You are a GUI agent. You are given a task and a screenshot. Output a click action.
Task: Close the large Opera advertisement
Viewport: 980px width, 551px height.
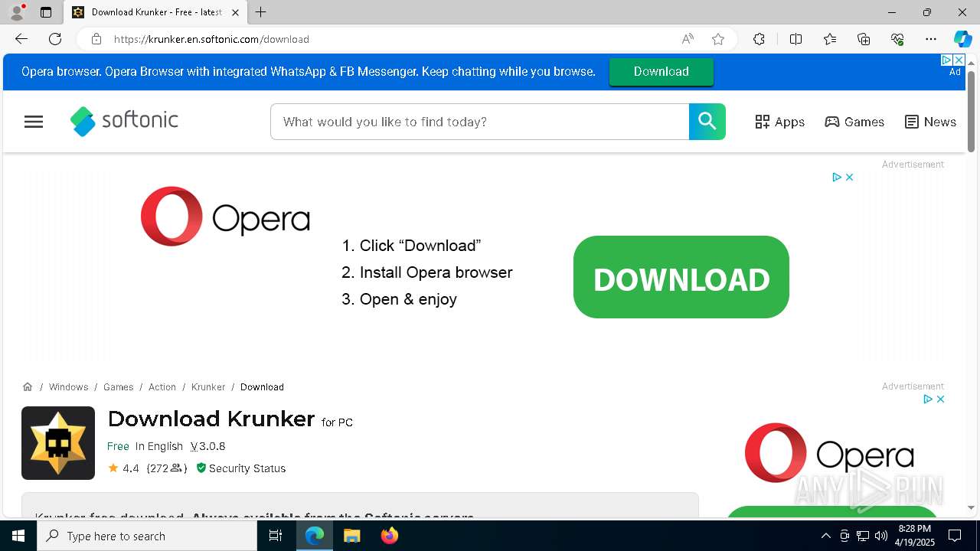(x=849, y=177)
